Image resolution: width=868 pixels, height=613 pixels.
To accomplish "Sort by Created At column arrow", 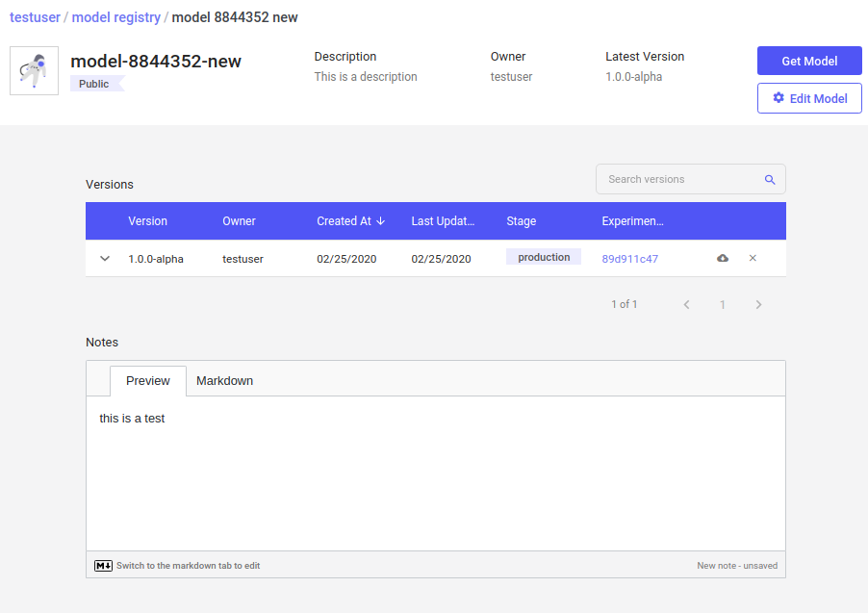I will (x=381, y=221).
